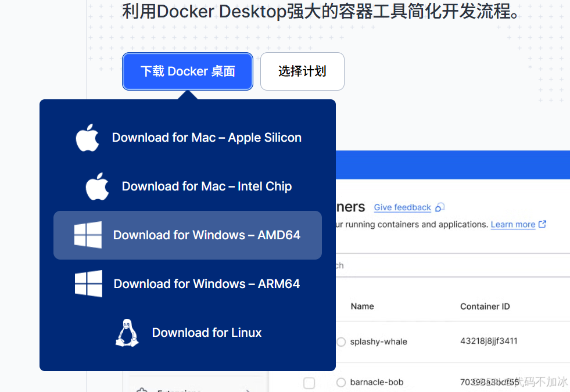The width and height of the screenshot is (570, 392).
Task: Click the 下载 Docker 桌面 button
Action: [188, 71]
